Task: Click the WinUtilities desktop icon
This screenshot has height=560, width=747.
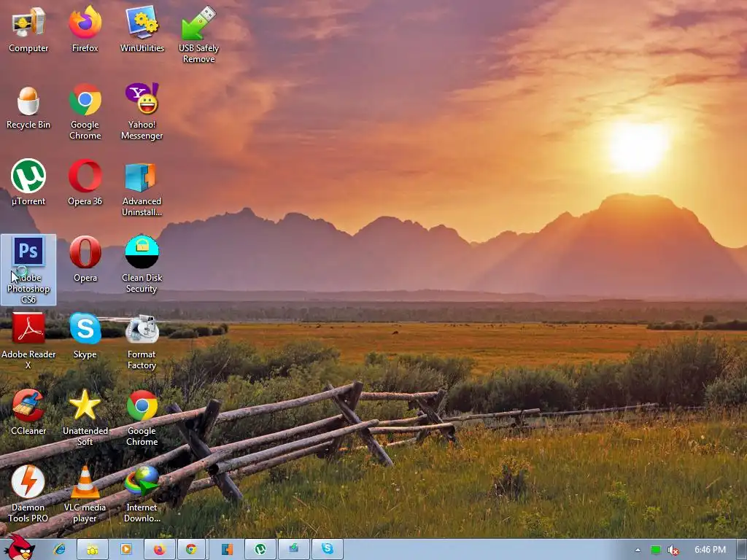Action: tap(142, 29)
